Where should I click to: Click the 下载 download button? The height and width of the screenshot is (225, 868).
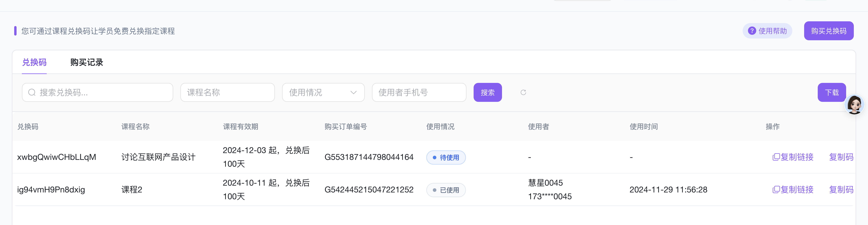(x=832, y=92)
